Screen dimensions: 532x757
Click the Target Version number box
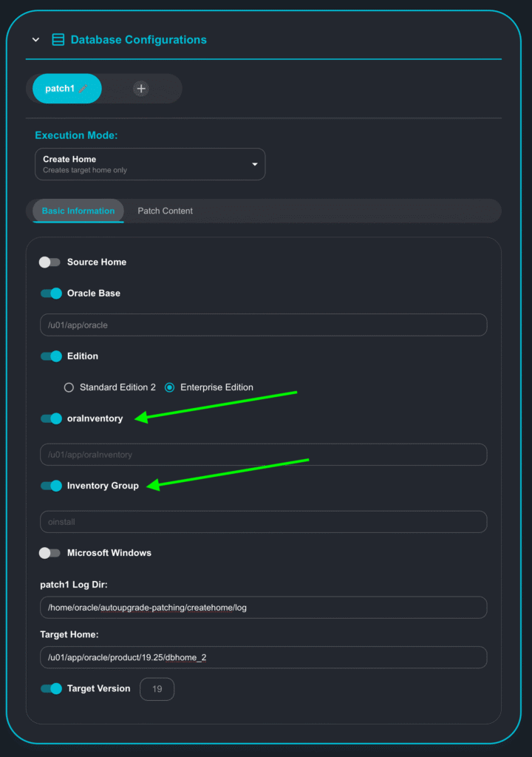click(157, 689)
